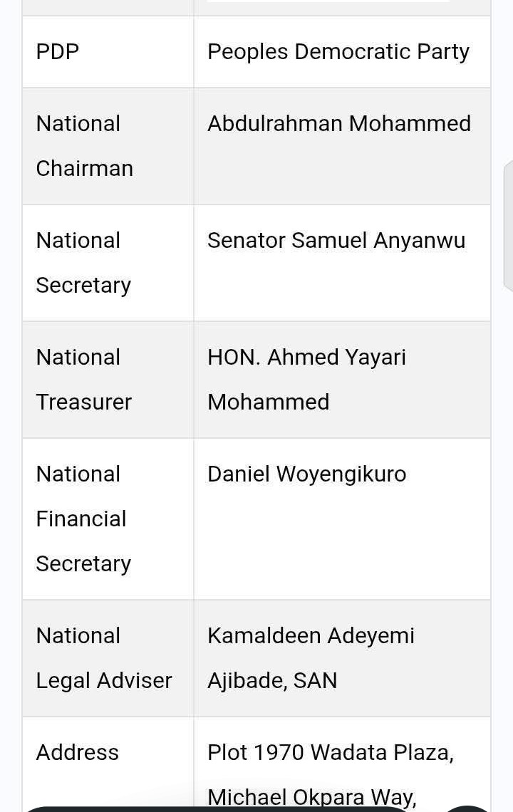Tap the National Treasurer row label
The height and width of the screenshot is (812, 513).
coord(83,380)
